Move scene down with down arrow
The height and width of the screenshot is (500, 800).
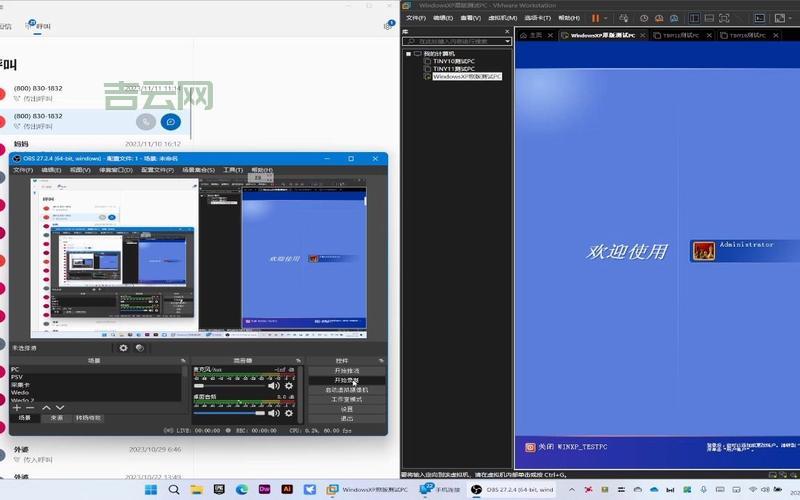[60, 408]
